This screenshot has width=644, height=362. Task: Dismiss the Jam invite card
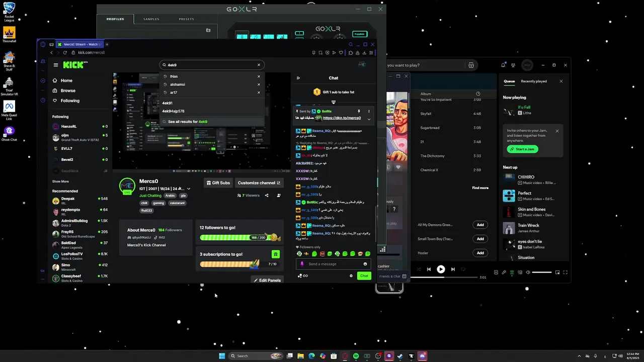(x=557, y=131)
